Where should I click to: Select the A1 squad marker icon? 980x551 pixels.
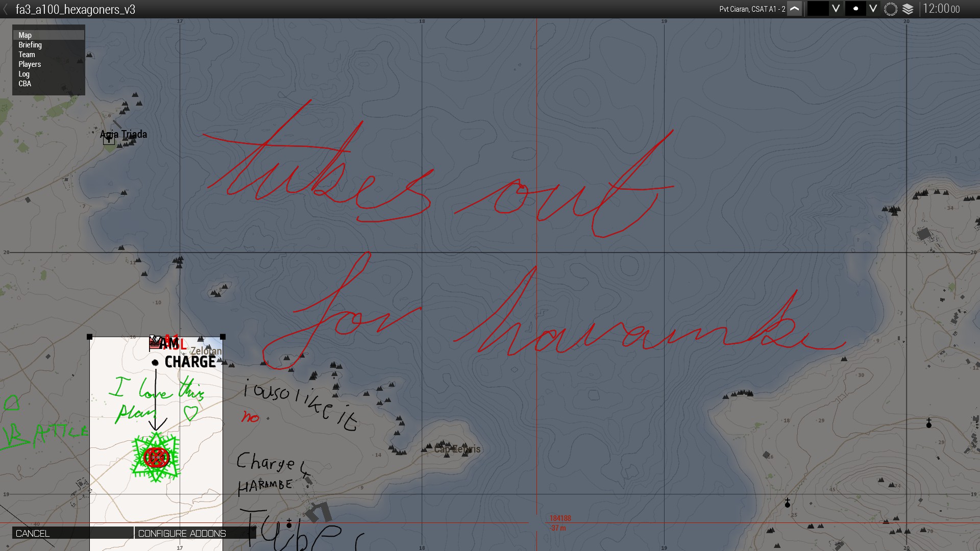coord(156,343)
